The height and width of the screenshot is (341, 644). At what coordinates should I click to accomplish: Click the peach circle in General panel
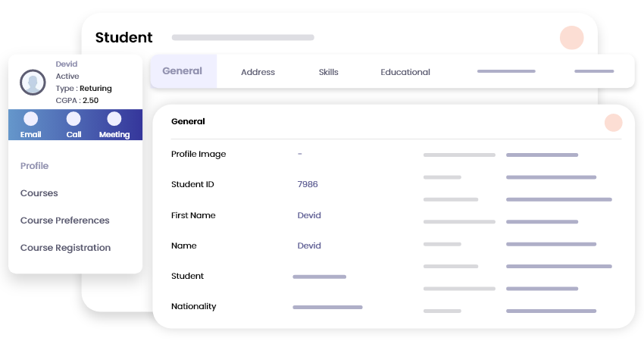click(x=613, y=123)
